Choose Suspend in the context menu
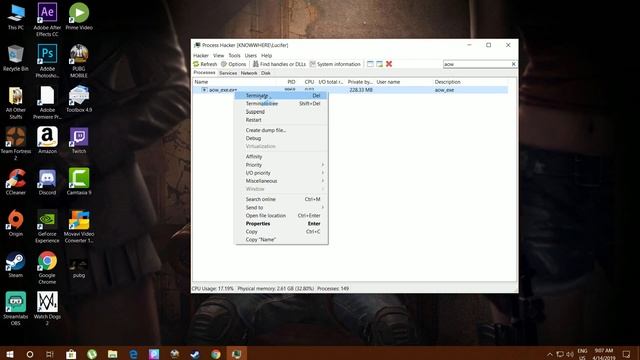 coord(281,112)
